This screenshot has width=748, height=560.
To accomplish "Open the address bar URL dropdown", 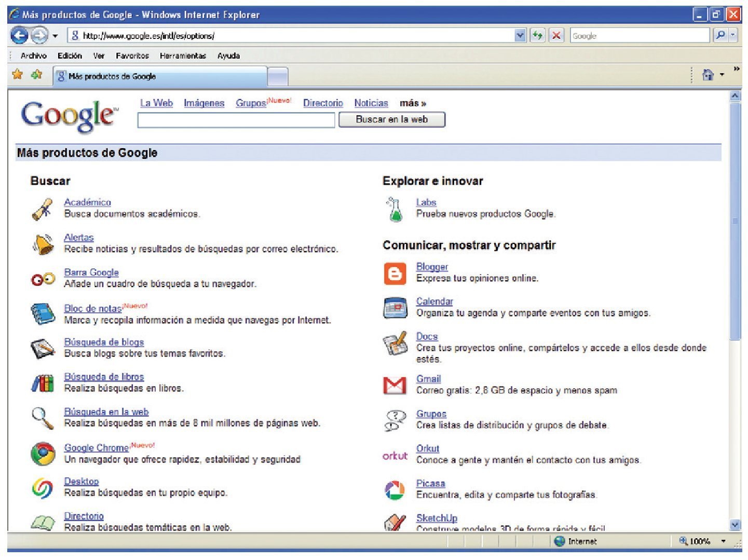I will (520, 36).
